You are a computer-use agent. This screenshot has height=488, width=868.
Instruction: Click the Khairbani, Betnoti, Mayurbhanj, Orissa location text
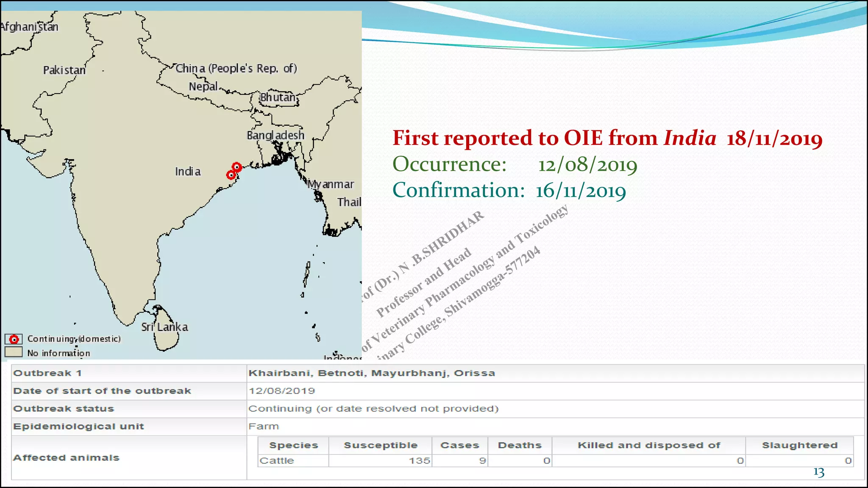coord(372,373)
